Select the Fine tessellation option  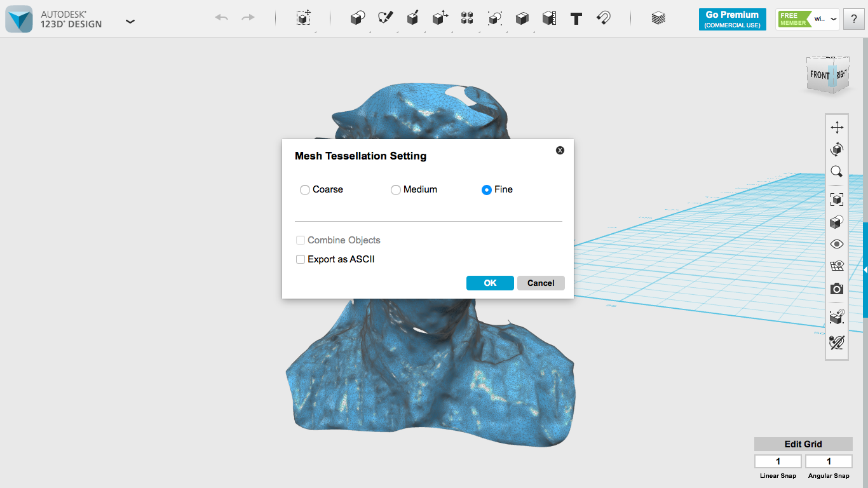[x=487, y=190]
